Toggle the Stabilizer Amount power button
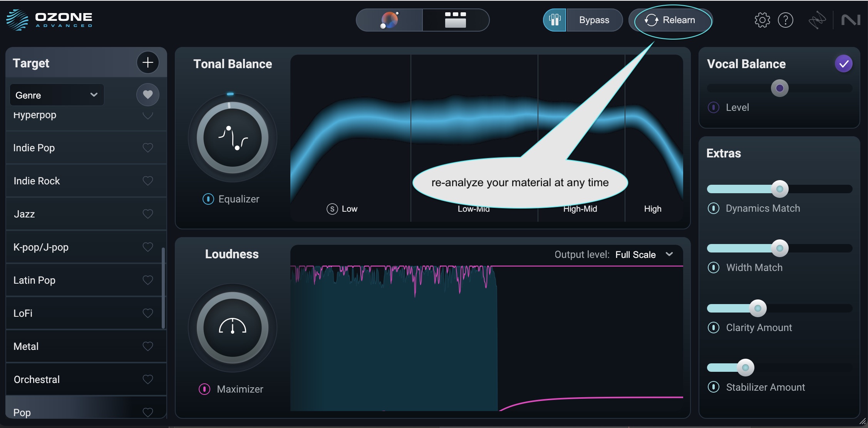868x428 pixels. 714,387
